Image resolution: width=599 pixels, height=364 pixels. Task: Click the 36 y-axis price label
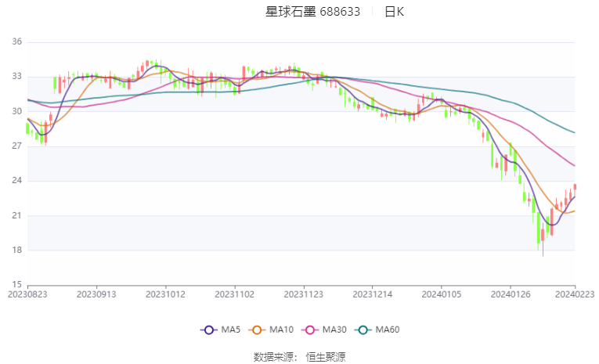pos(16,41)
